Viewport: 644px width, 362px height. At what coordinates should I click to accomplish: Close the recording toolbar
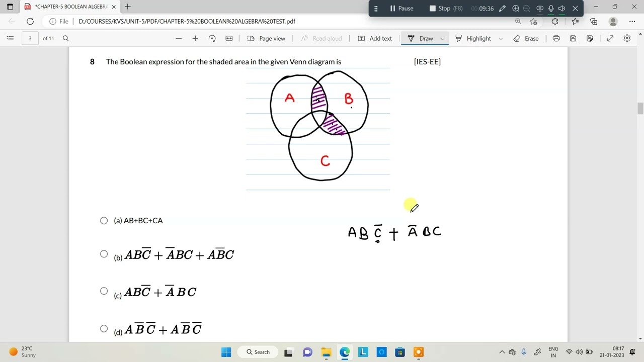click(x=575, y=8)
